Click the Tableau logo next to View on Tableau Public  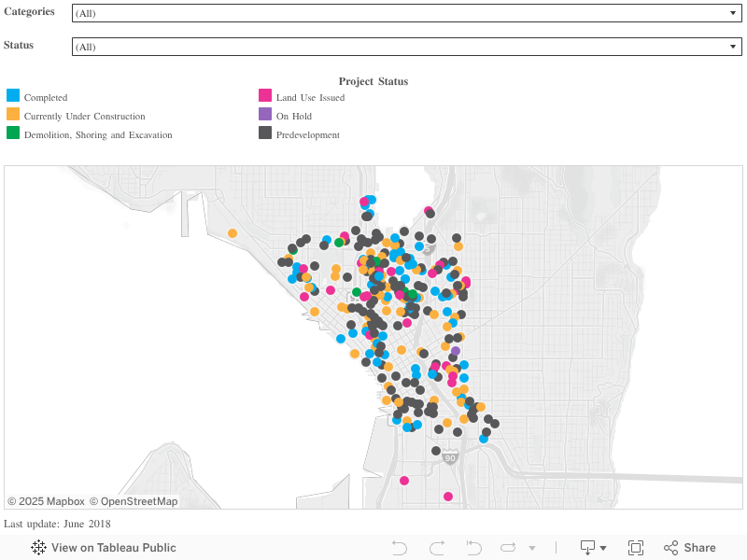[37, 548]
